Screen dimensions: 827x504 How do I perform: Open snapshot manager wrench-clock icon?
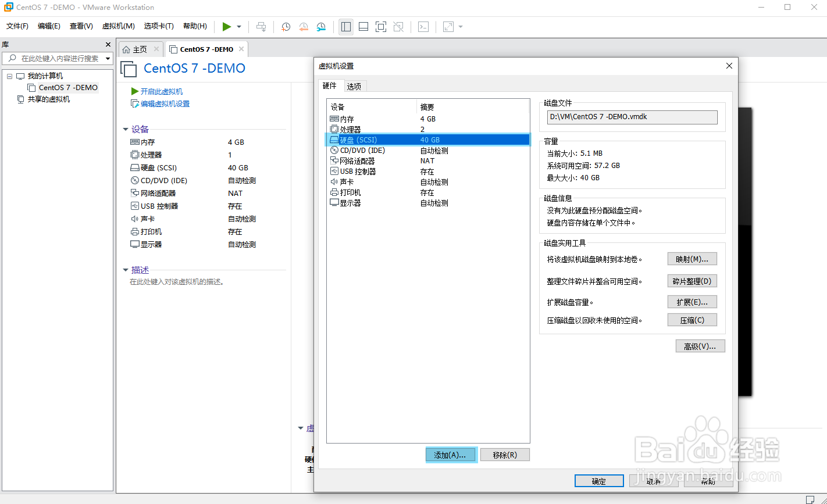(x=322, y=27)
